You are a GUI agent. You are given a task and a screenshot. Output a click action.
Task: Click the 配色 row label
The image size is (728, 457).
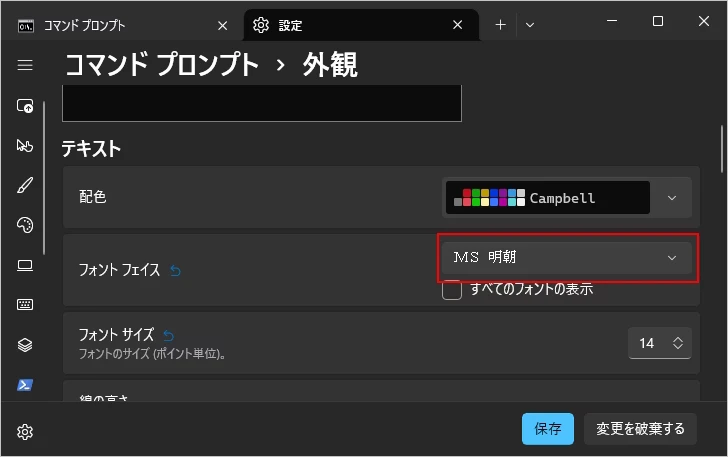coord(92,197)
